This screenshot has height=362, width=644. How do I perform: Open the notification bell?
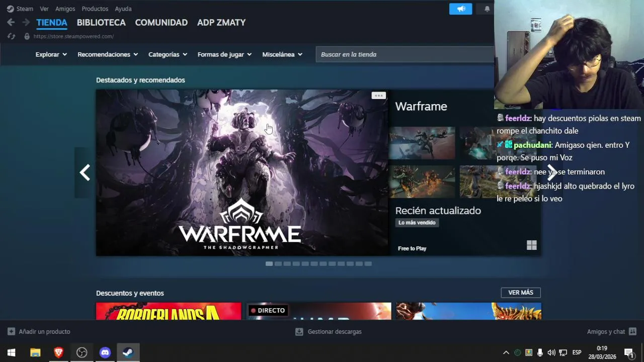point(487,9)
